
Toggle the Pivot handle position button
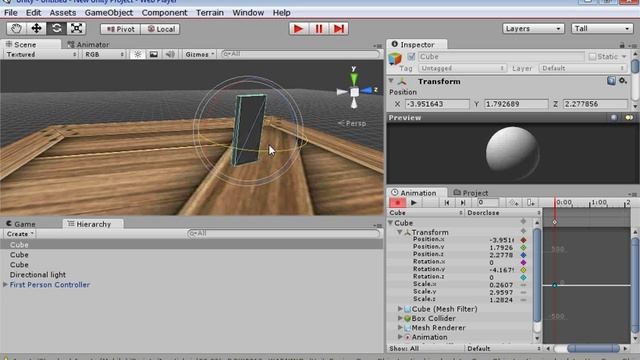point(120,29)
